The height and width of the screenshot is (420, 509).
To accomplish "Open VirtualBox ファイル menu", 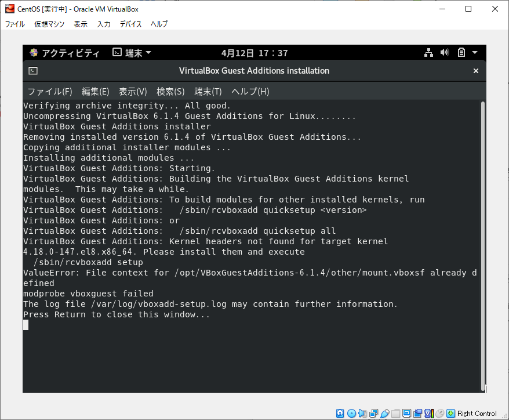I will 15,24.
